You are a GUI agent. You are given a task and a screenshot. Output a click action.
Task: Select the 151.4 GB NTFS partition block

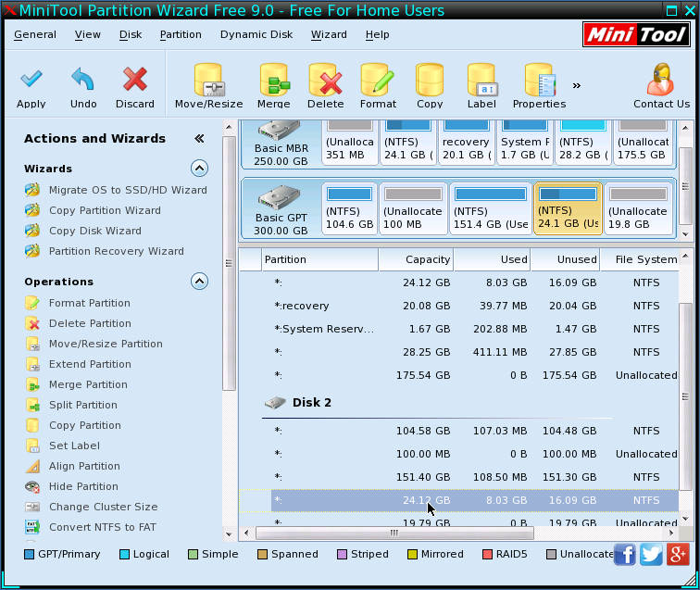click(x=491, y=208)
